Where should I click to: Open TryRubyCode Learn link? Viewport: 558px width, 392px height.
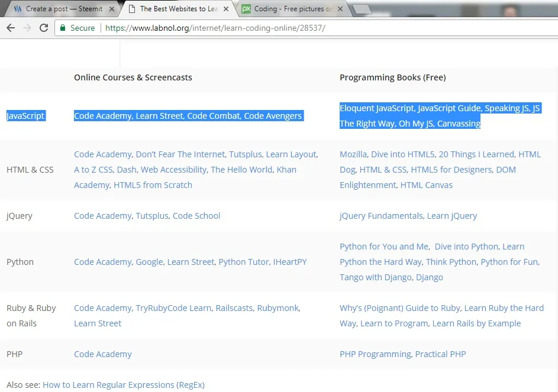[173, 307]
